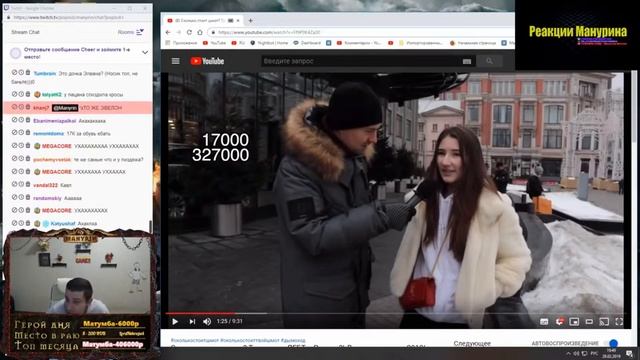The width and height of the screenshot is (640, 360).
Task: Open the Начальная страница bookmark
Action: pyautogui.click(x=473, y=43)
